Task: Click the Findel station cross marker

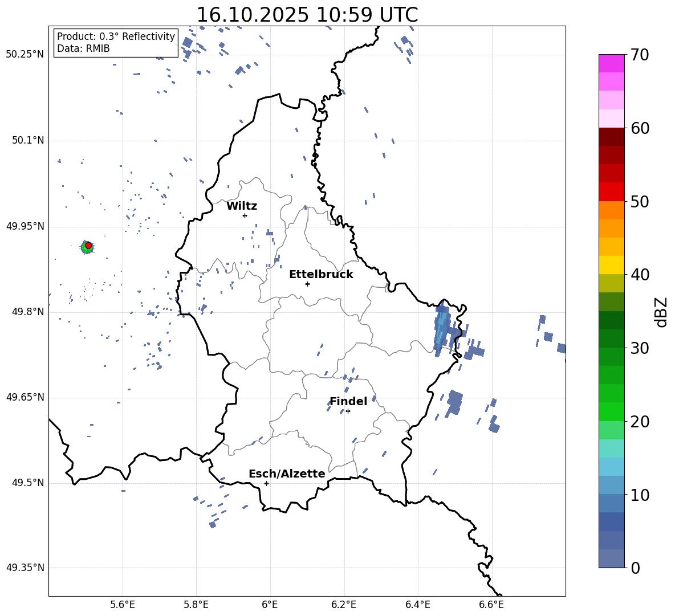Action: [348, 411]
